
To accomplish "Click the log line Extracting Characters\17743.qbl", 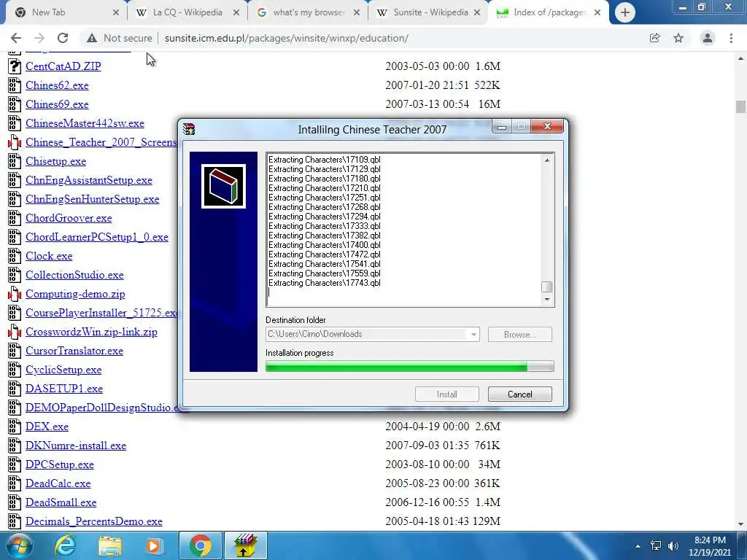I will click(325, 283).
